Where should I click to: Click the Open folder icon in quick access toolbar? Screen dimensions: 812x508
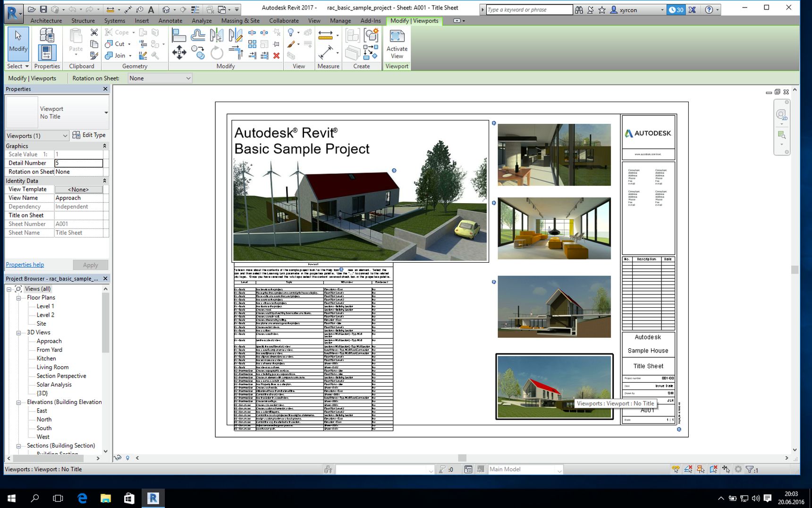[32, 9]
